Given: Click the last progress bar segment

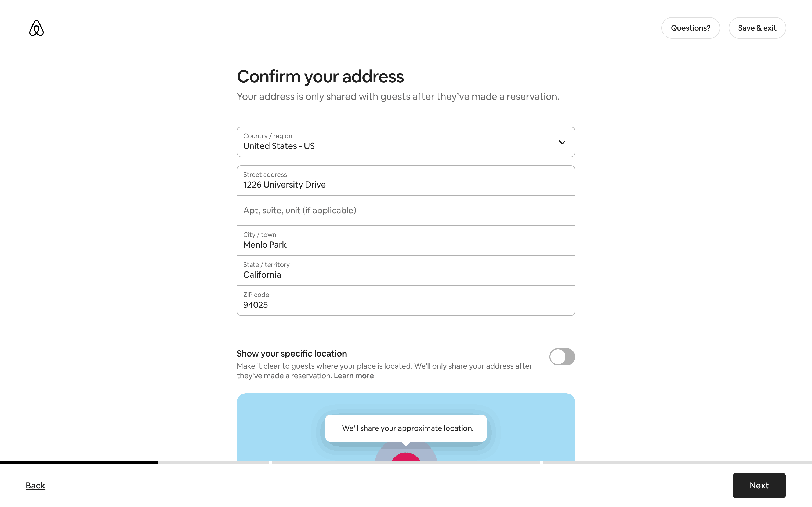Looking at the screenshot, I should [677, 462].
